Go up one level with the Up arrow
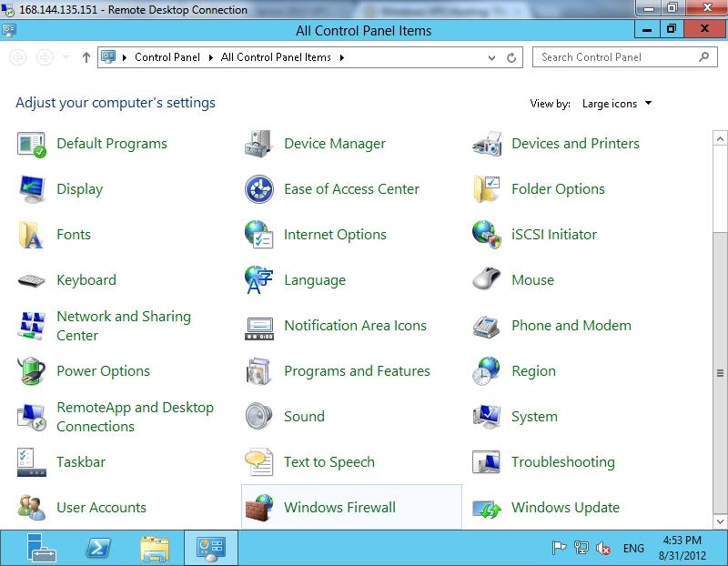The width and height of the screenshot is (728, 566). pyautogui.click(x=86, y=57)
